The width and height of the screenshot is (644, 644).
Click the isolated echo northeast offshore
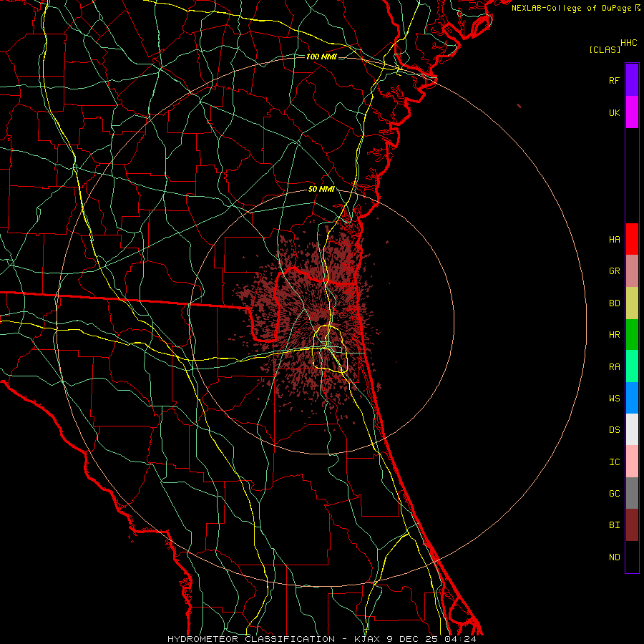pos(519,106)
